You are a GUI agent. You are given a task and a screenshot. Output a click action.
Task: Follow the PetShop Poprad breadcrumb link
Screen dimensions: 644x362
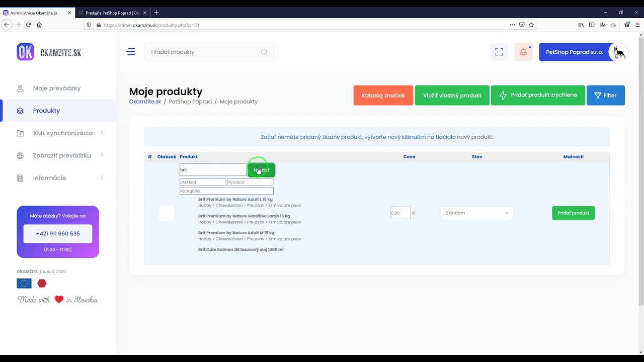190,102
